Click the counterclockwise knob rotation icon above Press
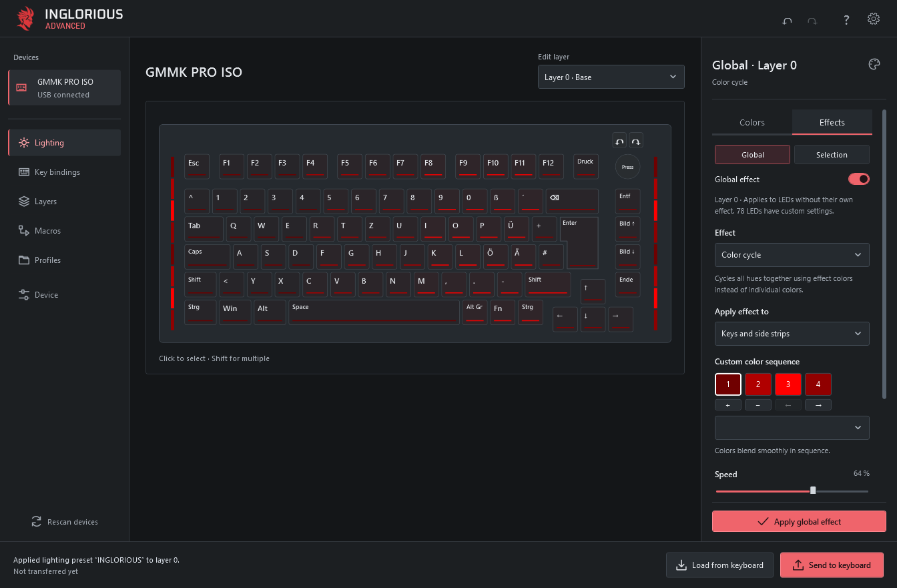Viewport: 897px width, 588px height. tap(619, 141)
